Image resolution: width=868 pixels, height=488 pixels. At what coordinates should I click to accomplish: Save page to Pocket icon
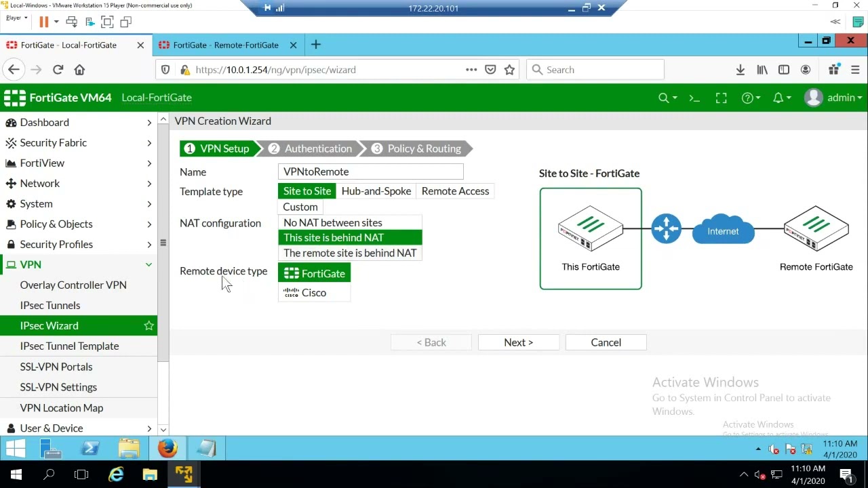(490, 70)
